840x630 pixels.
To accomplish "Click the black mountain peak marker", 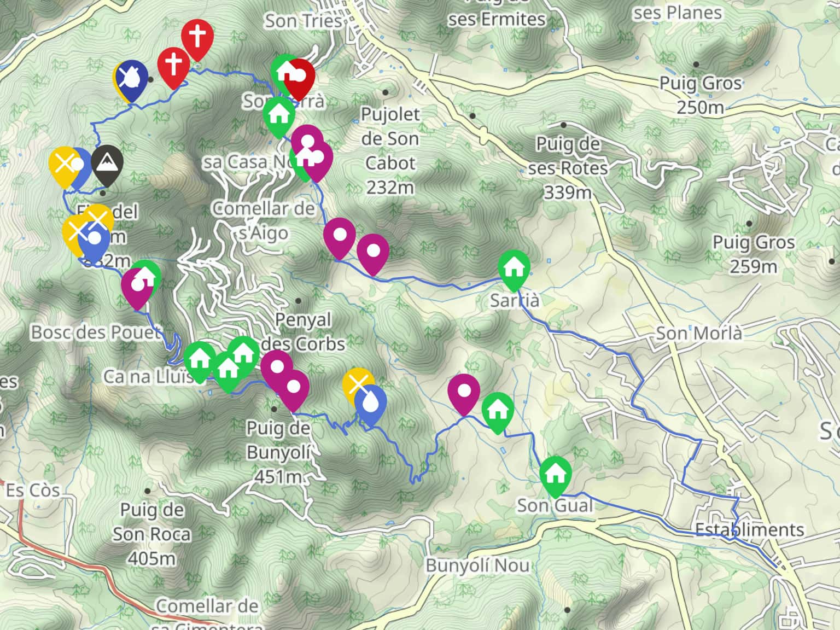I will coord(107,163).
